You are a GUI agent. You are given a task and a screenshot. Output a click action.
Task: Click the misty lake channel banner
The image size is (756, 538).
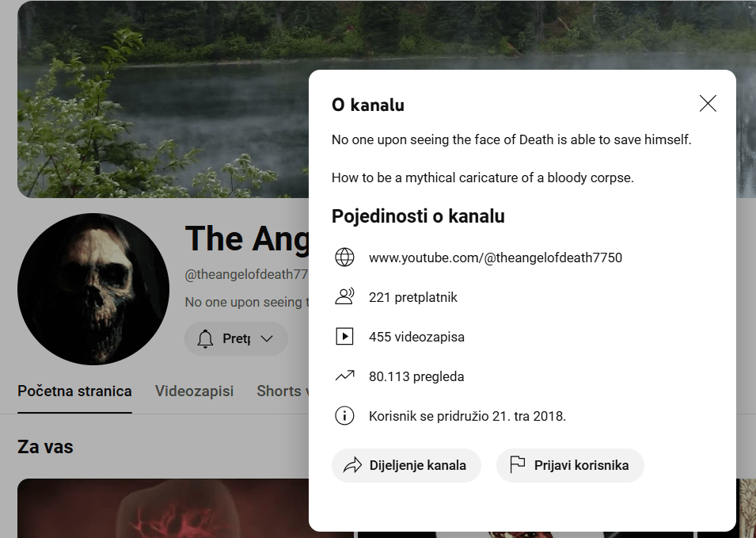(163, 99)
